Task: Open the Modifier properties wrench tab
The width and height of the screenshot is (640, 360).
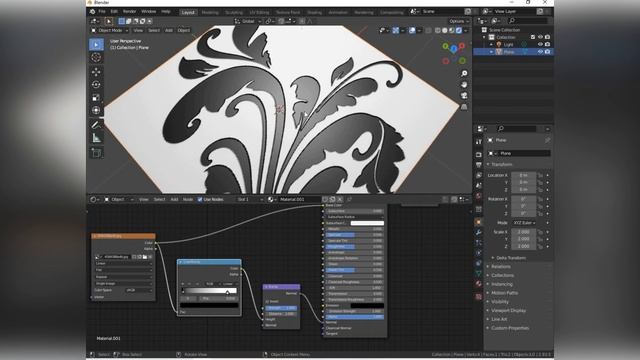Action: click(x=479, y=232)
